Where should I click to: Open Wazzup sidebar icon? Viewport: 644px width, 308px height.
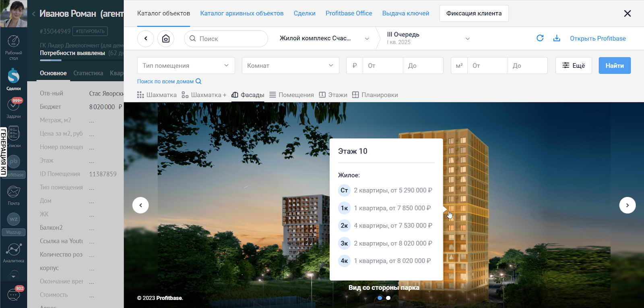[x=13, y=224]
